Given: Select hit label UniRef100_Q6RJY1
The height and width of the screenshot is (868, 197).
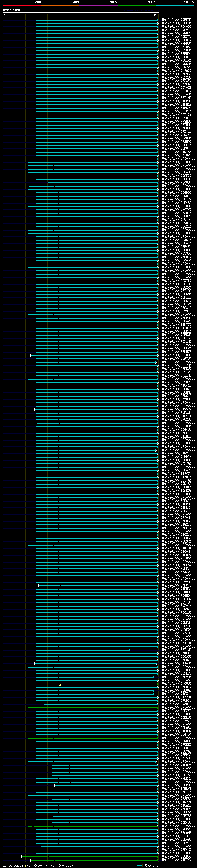Looking at the screenshot, I should 177,135.
